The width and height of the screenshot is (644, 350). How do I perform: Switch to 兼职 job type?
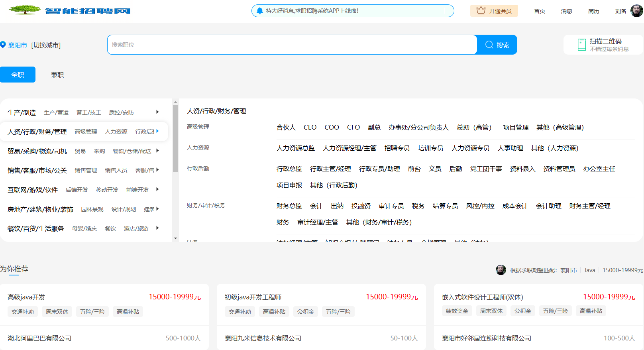[x=57, y=75]
